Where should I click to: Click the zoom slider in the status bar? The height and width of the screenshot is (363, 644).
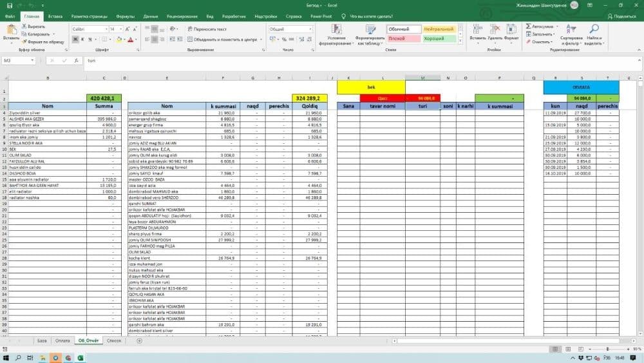point(607,349)
